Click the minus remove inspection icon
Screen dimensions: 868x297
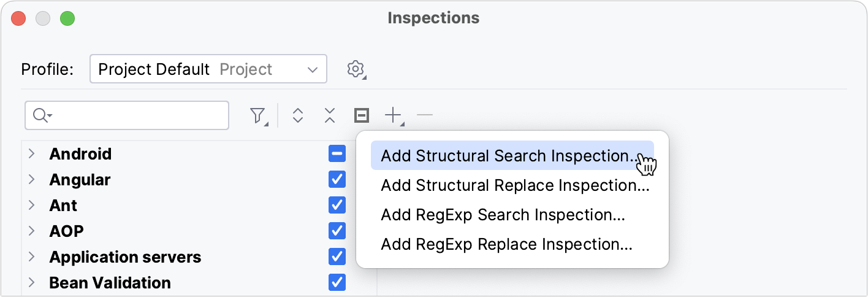tap(424, 115)
